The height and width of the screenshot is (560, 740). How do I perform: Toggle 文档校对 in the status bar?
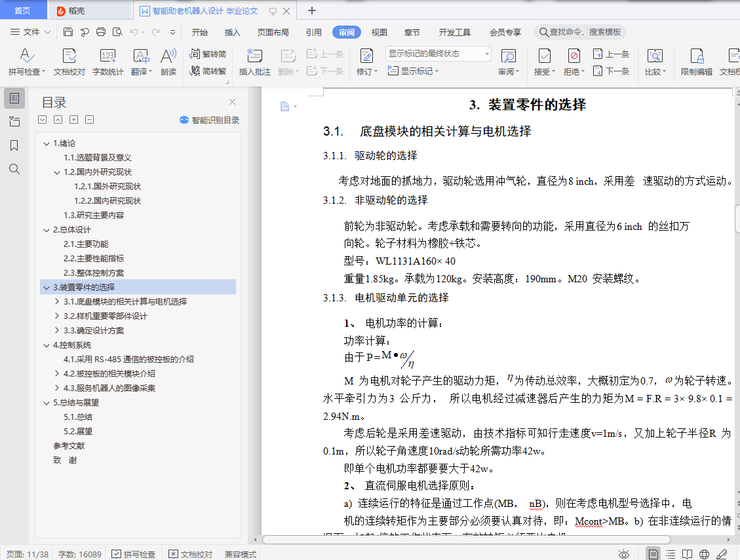[191, 554]
